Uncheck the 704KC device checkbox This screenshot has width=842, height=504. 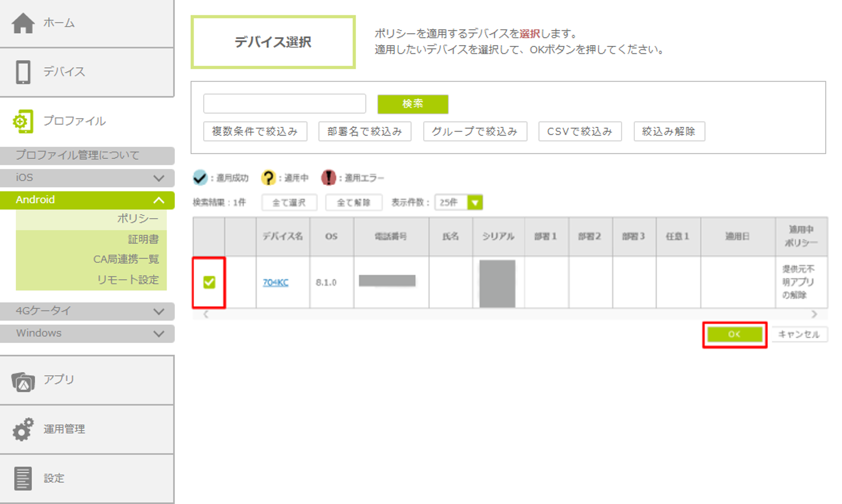click(x=209, y=282)
